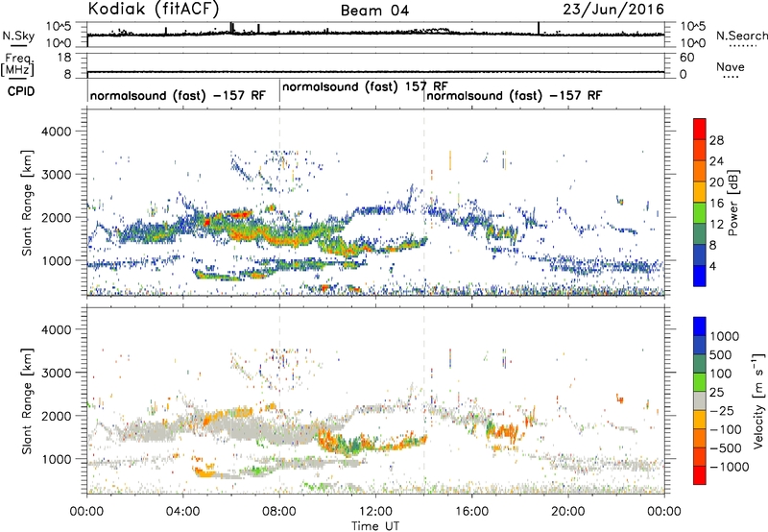Click the tall noise spike near 19:00 in N.Sky panel
Viewport: 768px width, 532px height.
click(x=539, y=29)
